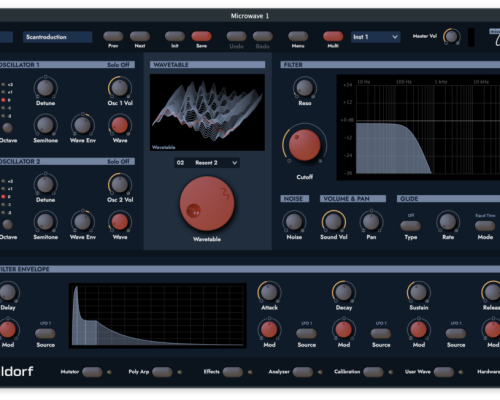Click the 3D wavetable display
The width and height of the screenshot is (500, 400).
coord(207,112)
